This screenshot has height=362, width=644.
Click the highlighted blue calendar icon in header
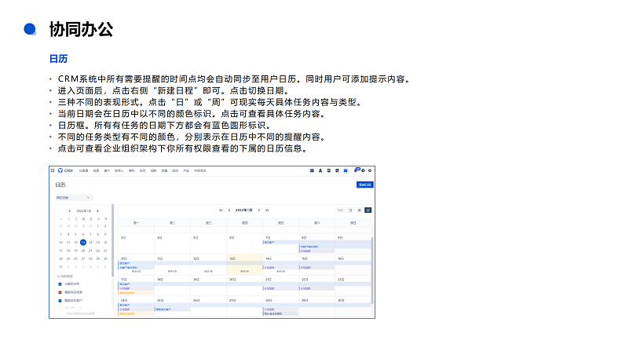pos(346,170)
